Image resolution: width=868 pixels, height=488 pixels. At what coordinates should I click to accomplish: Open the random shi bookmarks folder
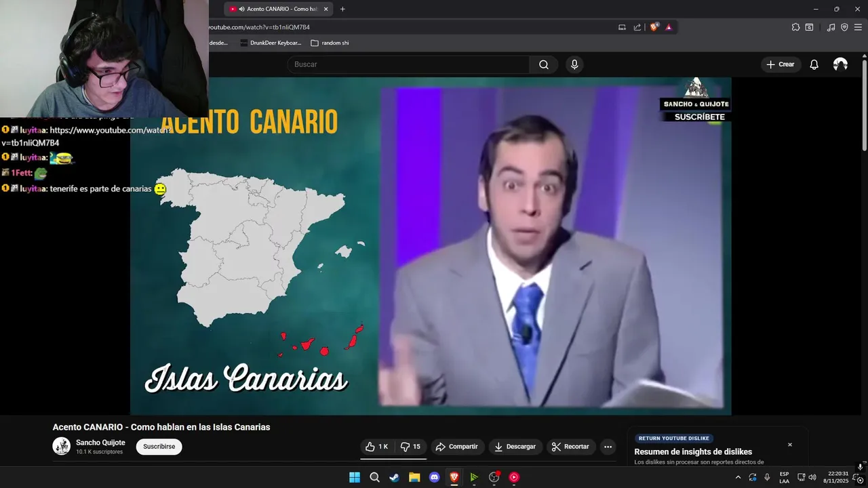pos(330,43)
